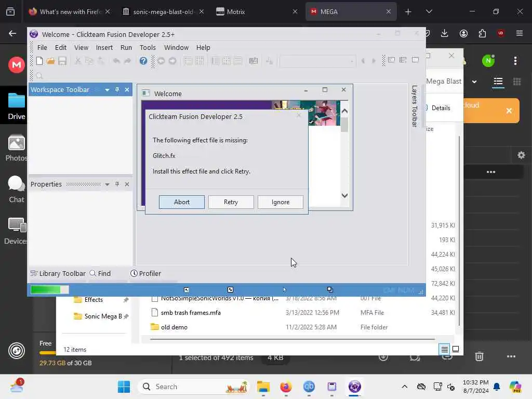The image size is (532, 399).
Task: Switch to sonic-mega-blast-old browser tab
Action: click(163, 11)
